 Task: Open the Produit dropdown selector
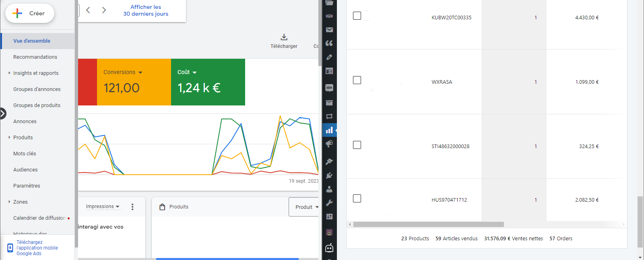pos(305,207)
